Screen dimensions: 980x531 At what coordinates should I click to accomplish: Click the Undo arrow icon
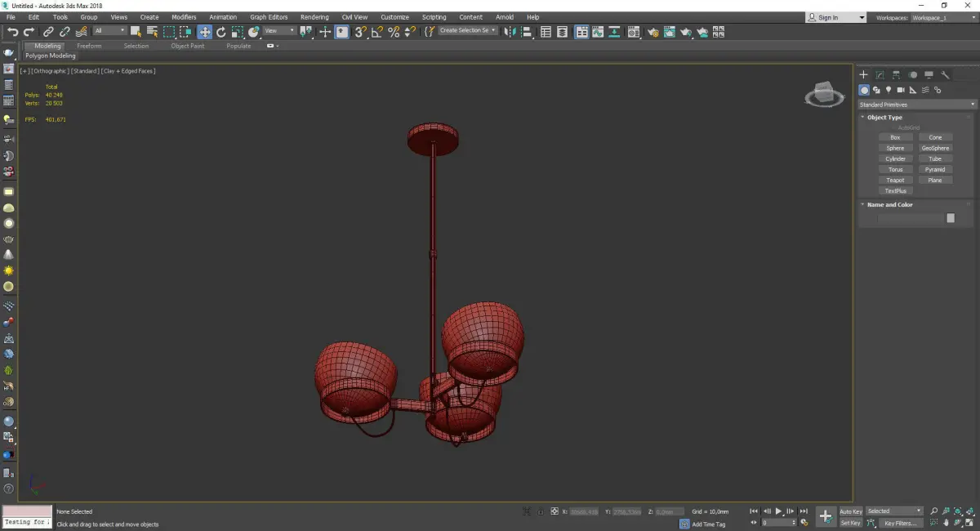click(x=12, y=32)
